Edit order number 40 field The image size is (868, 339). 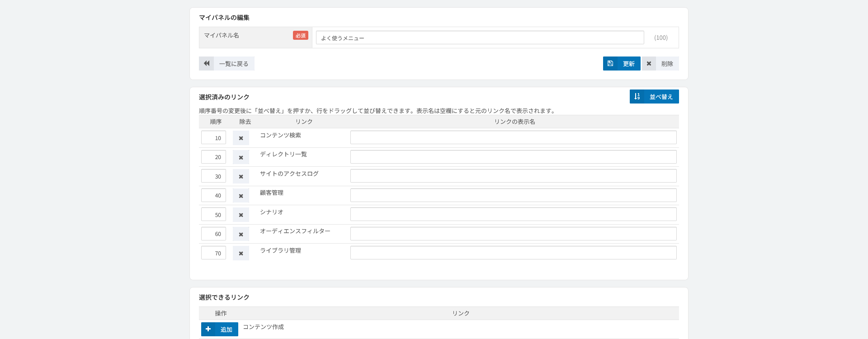click(213, 195)
